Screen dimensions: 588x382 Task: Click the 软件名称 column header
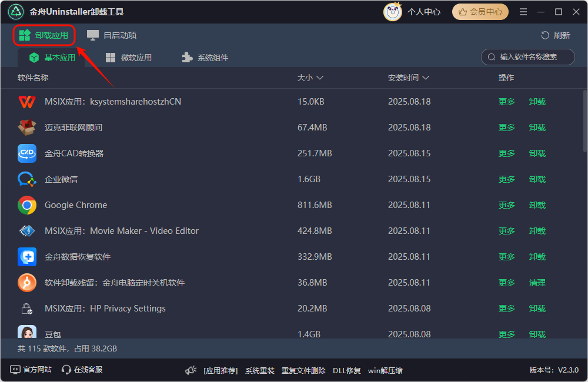tap(33, 78)
